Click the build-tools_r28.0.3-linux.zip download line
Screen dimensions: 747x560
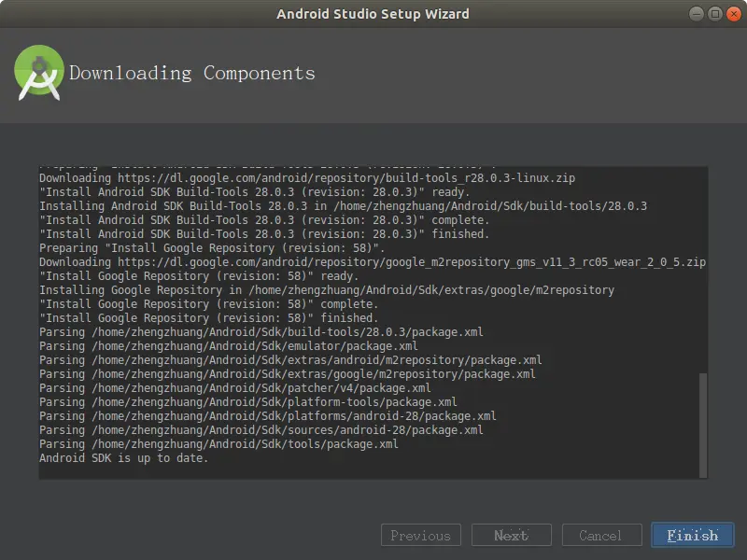coord(307,178)
